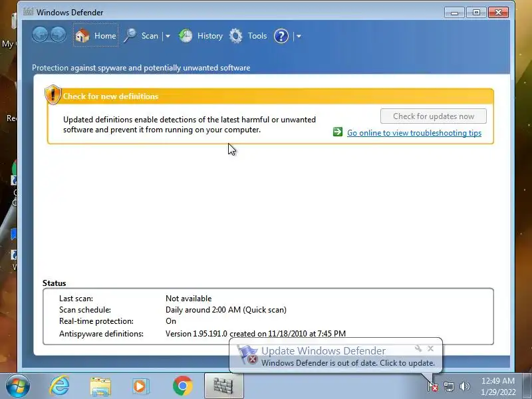Expand the Help options dropdown arrow
This screenshot has height=399, width=532.
(x=299, y=36)
